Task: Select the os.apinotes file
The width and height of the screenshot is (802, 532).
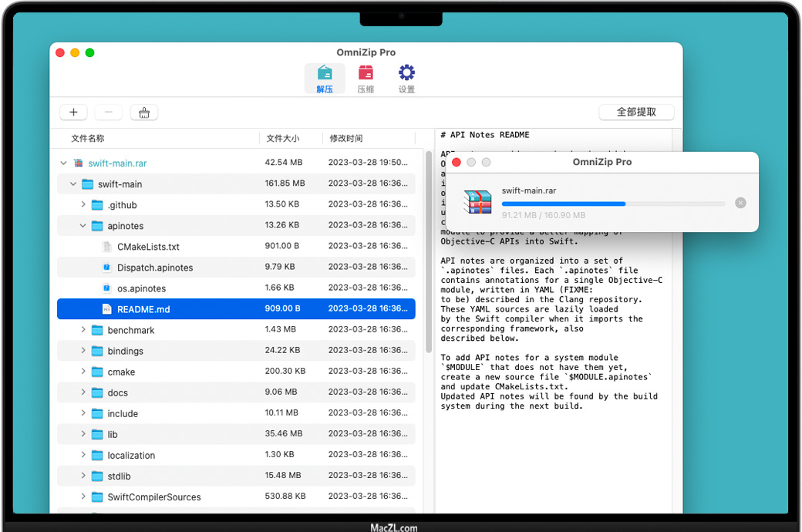Action: click(x=141, y=288)
